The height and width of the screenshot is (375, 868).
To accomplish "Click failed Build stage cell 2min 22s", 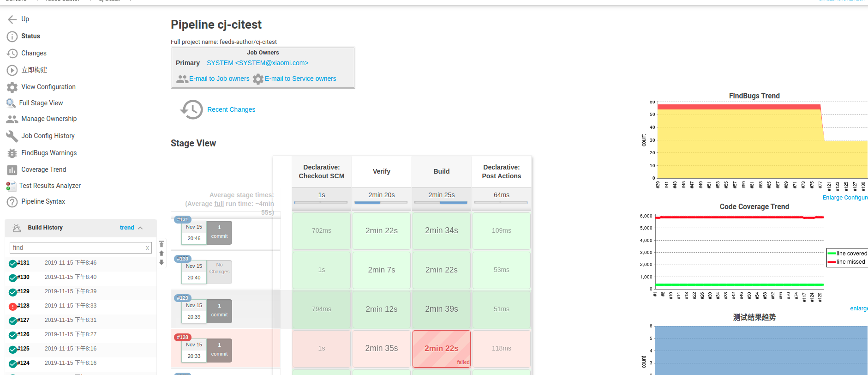I will pos(442,349).
